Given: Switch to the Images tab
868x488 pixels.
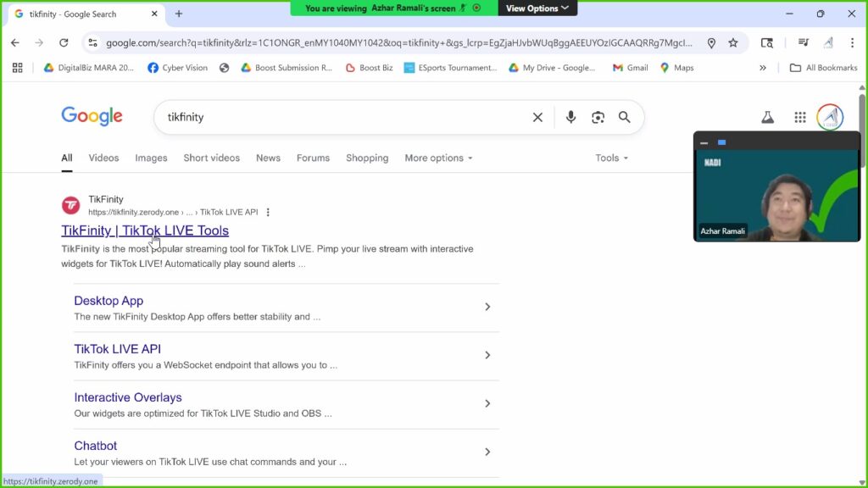Looking at the screenshot, I should 151,158.
